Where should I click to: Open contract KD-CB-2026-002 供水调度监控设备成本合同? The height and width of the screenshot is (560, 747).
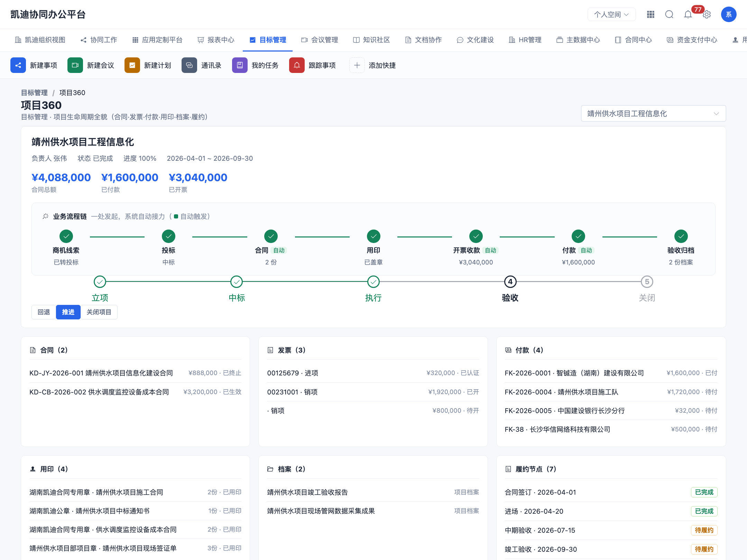135,392
